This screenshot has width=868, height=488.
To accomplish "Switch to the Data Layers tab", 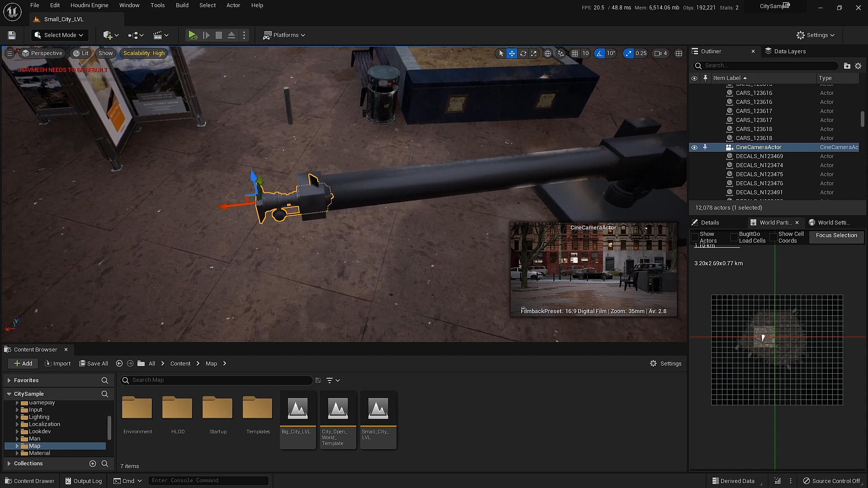I will pyautogui.click(x=789, y=52).
